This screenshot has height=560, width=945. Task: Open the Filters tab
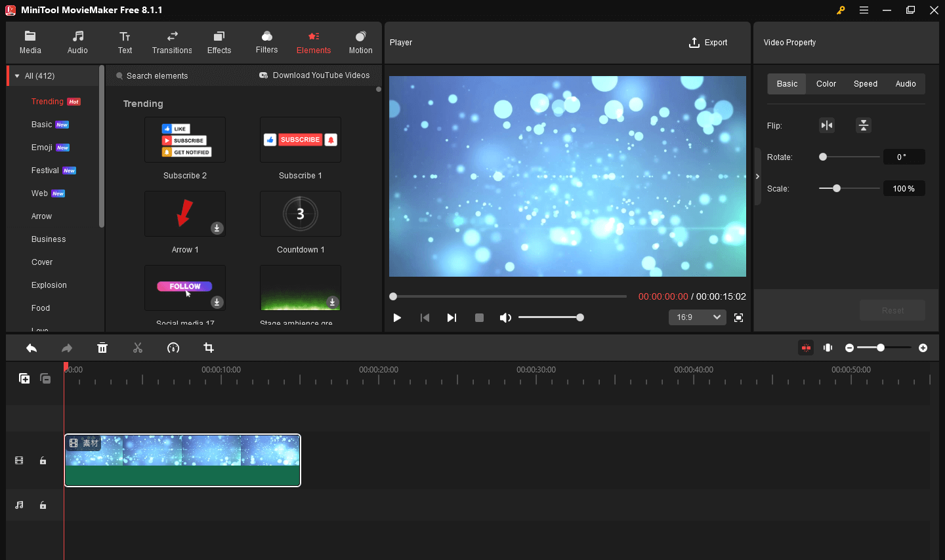[x=266, y=43]
